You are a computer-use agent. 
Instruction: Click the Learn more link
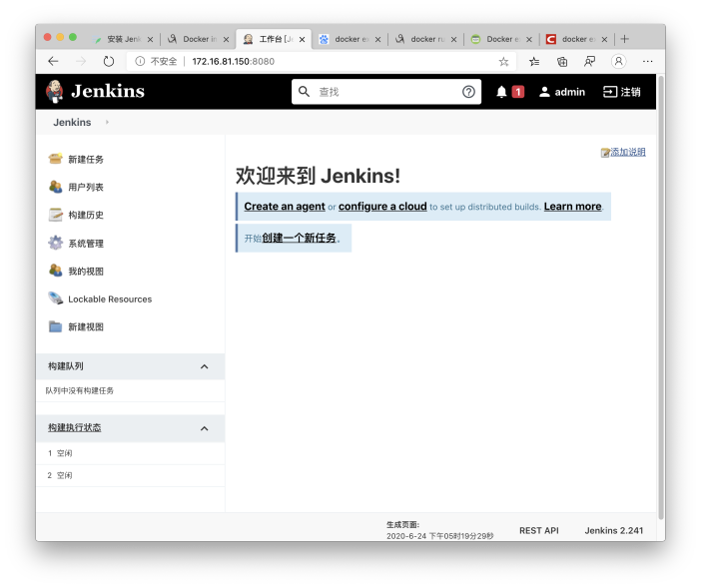point(573,207)
